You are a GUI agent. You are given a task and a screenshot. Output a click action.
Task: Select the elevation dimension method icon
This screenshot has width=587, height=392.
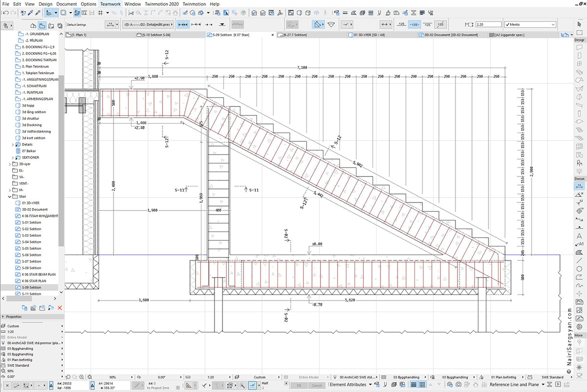[222, 24]
